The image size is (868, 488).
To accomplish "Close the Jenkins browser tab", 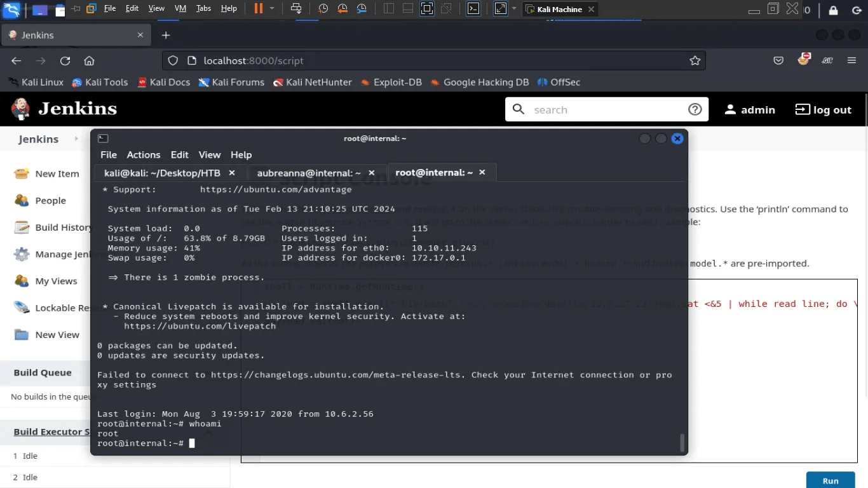I will (140, 35).
